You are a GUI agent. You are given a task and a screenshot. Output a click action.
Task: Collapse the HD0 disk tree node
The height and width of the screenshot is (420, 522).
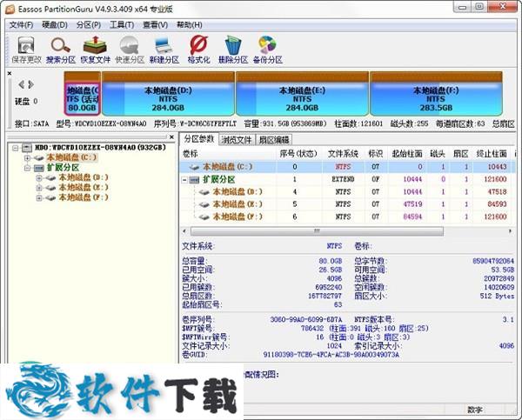pos(16,148)
